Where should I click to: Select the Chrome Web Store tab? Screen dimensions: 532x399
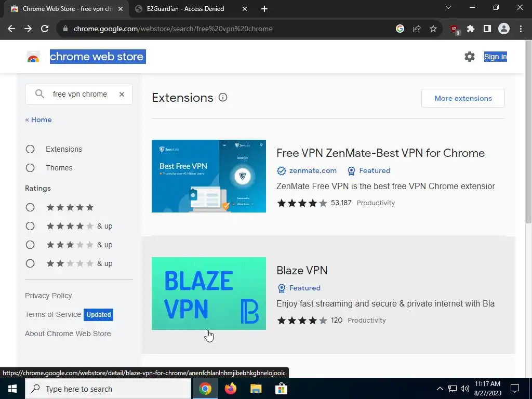pos(66,9)
